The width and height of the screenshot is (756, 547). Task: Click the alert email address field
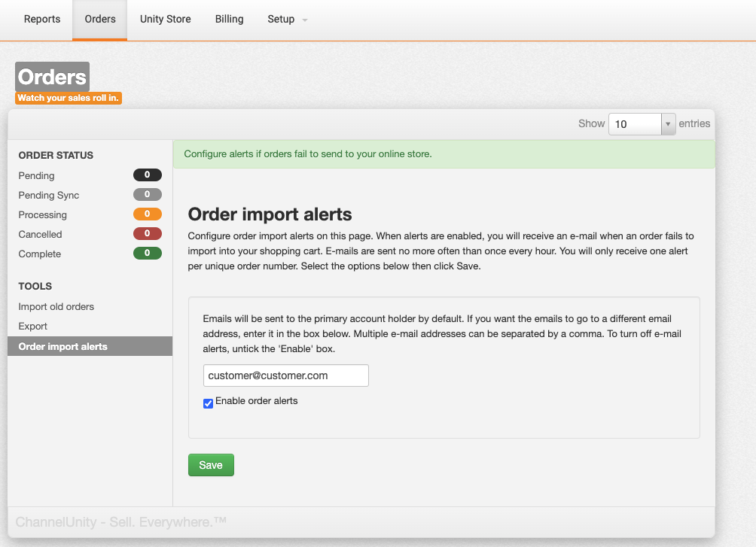285,375
